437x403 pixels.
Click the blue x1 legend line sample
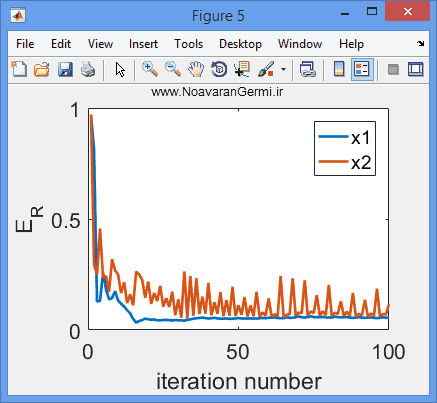tap(333, 136)
